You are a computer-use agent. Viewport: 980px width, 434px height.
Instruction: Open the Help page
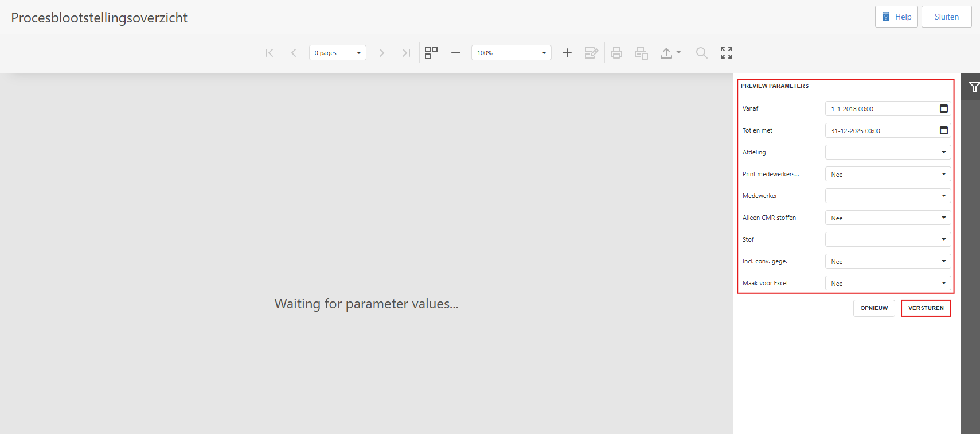coord(896,17)
